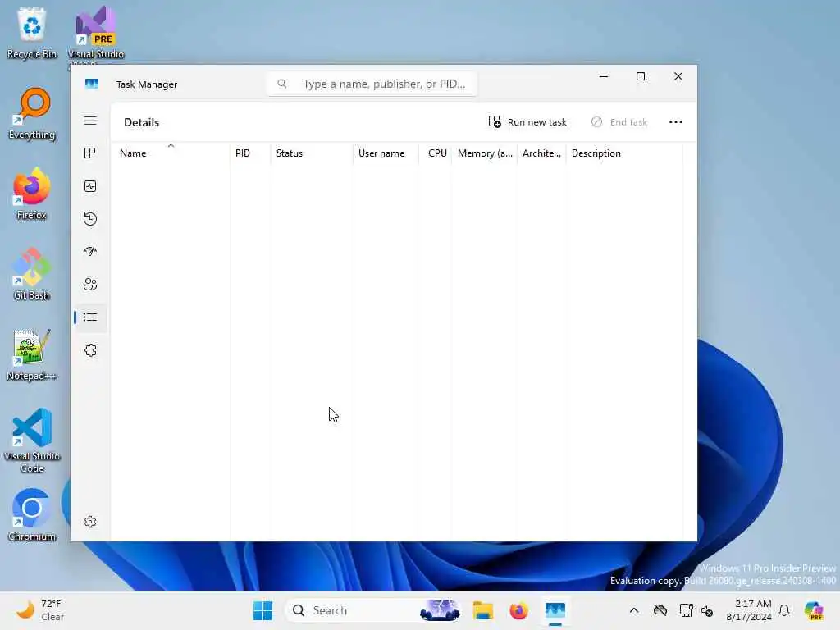The height and width of the screenshot is (630, 840).
Task: Sort by the CPU column header
Action: (x=436, y=153)
